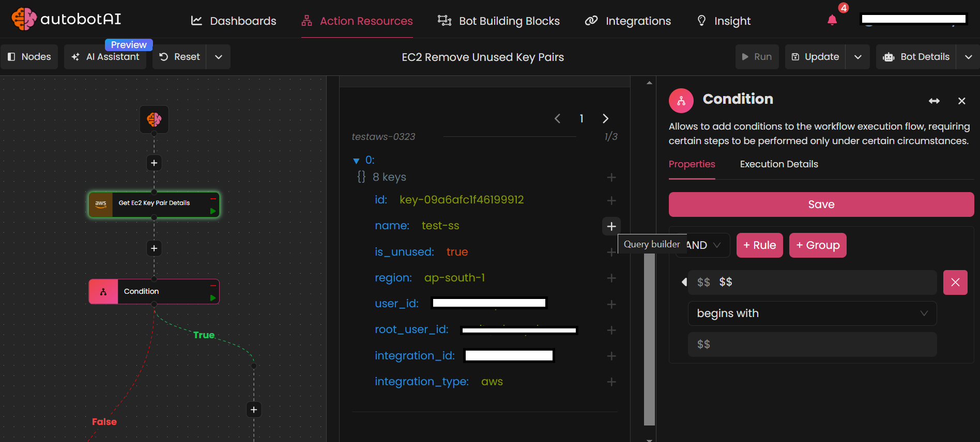Add name key to query builder
The height and width of the screenshot is (442, 980).
(611, 226)
